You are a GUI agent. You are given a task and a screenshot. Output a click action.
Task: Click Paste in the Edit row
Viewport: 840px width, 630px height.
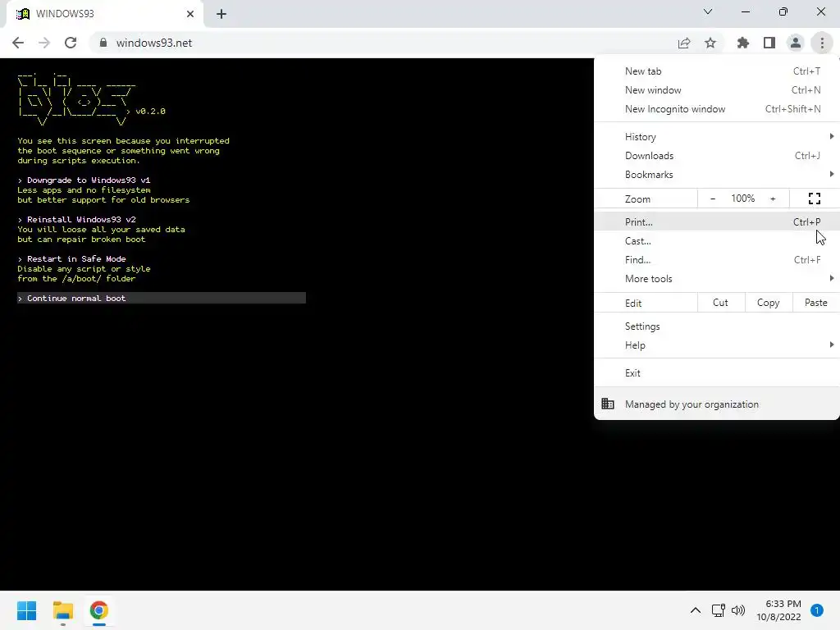coord(816,303)
